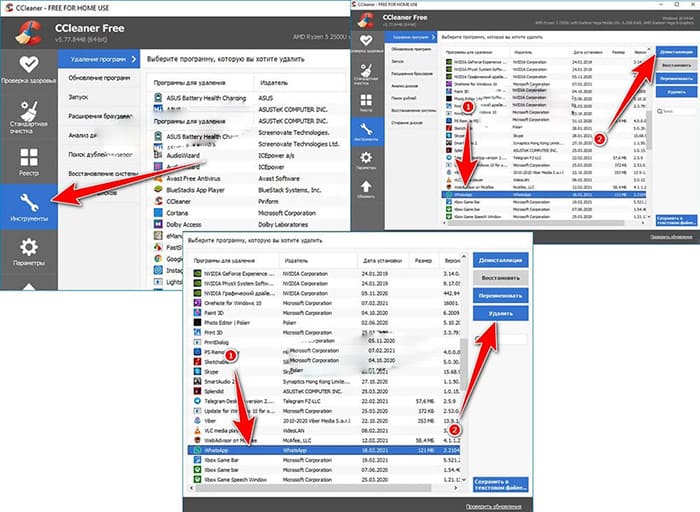This screenshot has width=700, height=512.
Task: Open Поиск дублей in top-right window submenu
Action: coord(404,98)
